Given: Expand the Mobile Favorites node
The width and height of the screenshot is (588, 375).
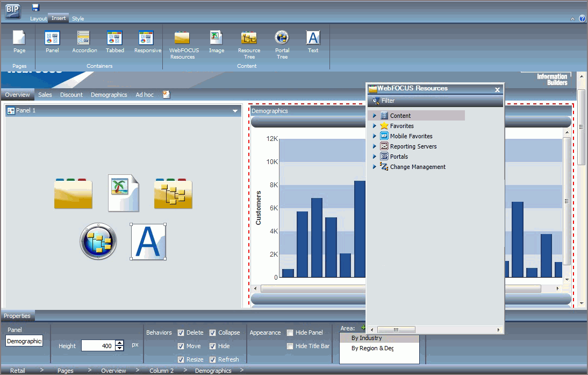Looking at the screenshot, I should (x=374, y=136).
